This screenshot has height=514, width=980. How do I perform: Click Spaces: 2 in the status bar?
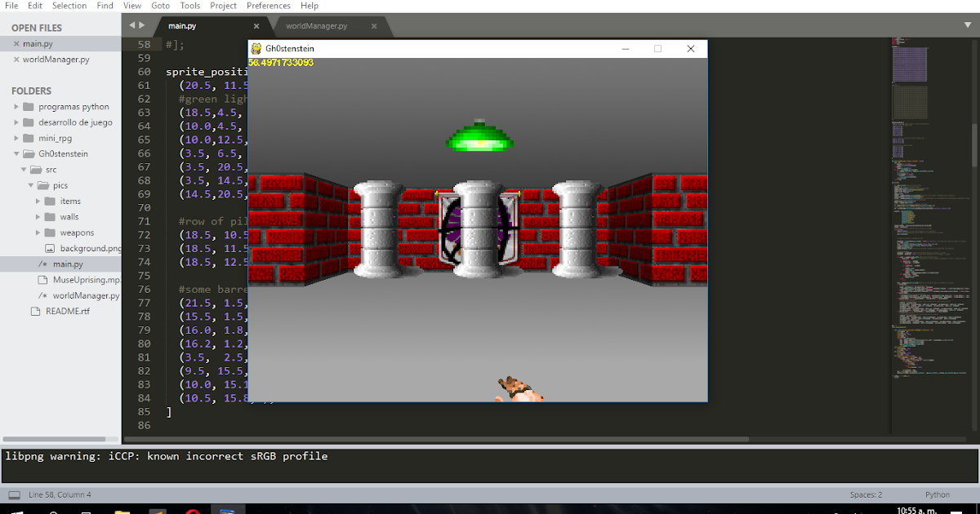click(x=866, y=494)
